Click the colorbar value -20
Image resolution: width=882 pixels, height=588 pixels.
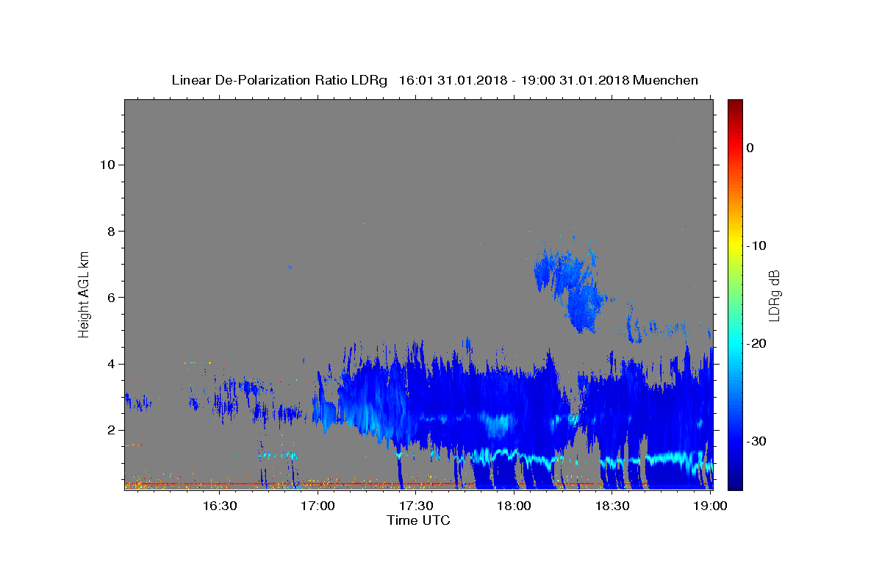757,343
